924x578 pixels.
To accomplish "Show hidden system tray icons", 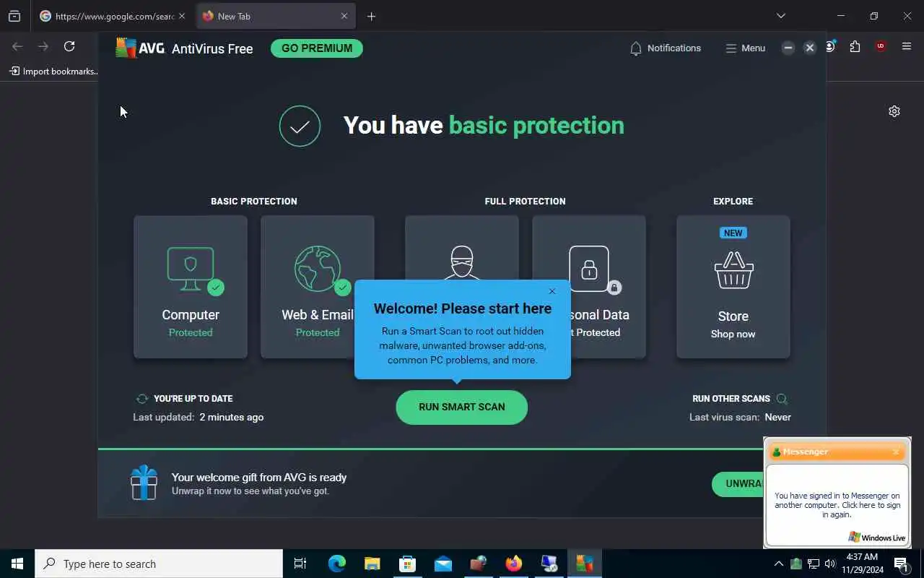I will 778,564.
